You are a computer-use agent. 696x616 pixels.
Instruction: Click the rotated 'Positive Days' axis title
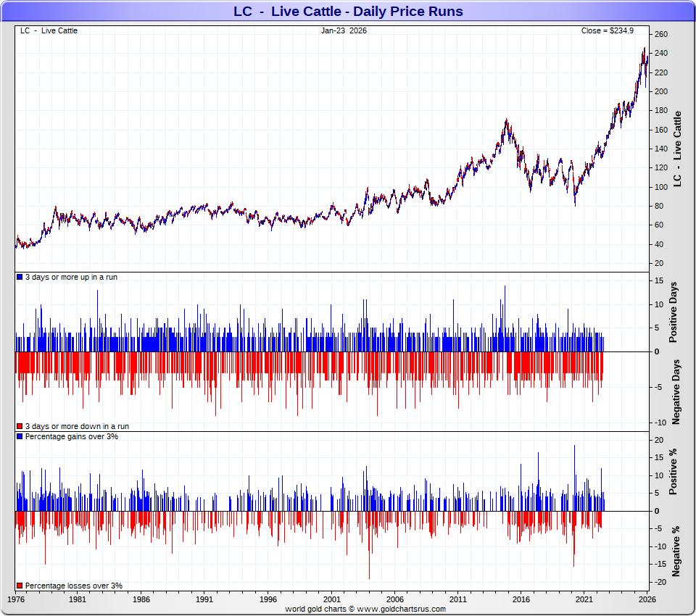coord(674,315)
